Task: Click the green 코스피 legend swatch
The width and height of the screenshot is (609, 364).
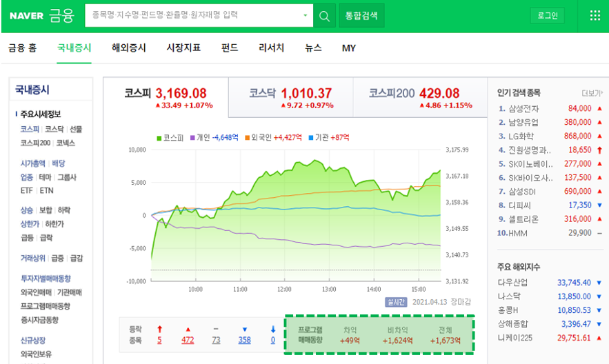Action: tap(159, 138)
